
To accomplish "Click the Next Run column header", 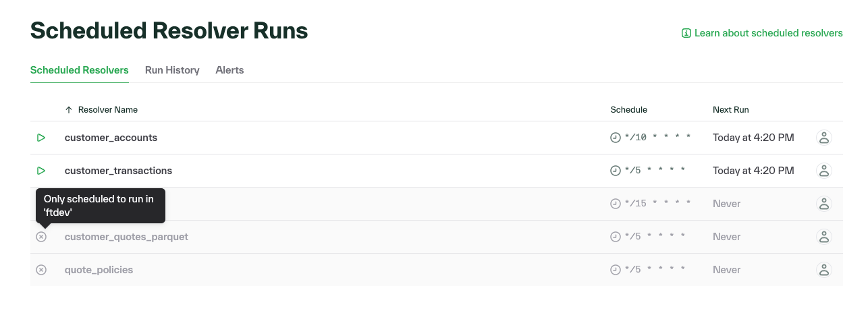I will [x=730, y=110].
